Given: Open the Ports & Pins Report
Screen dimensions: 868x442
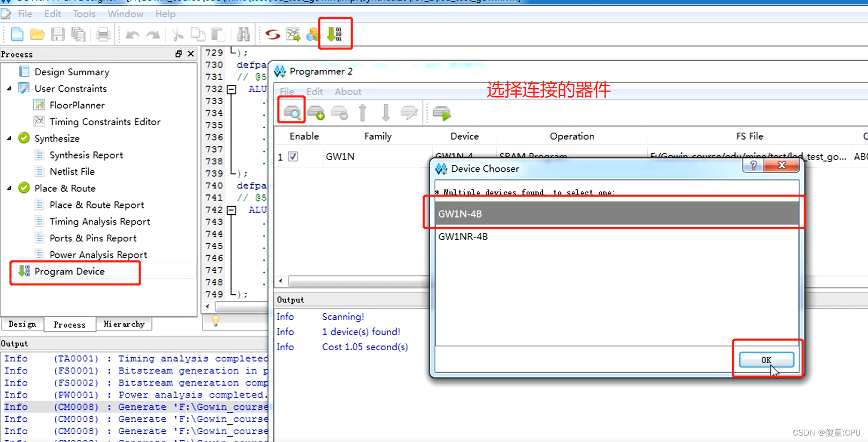Looking at the screenshot, I should coord(93,238).
